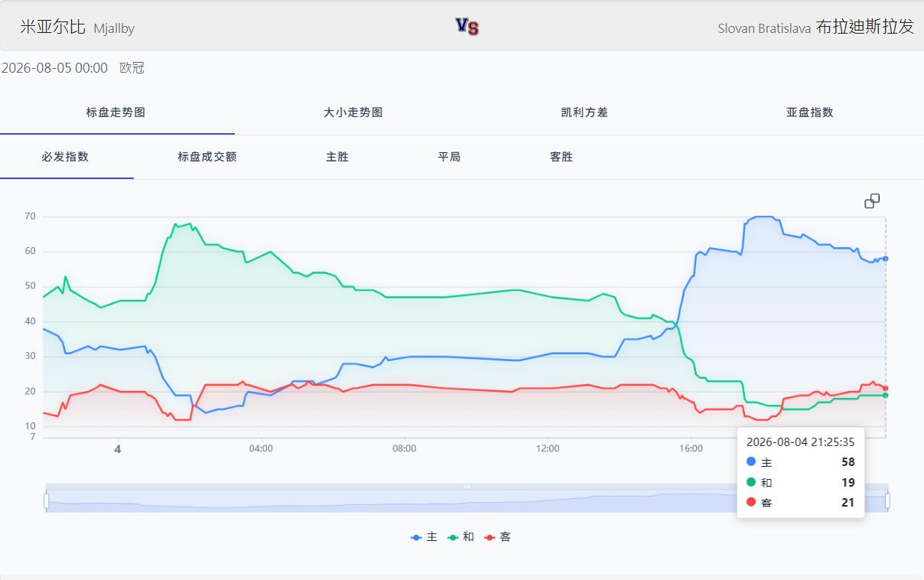Click the 主 value 58 in tooltip

pyautogui.click(x=848, y=462)
